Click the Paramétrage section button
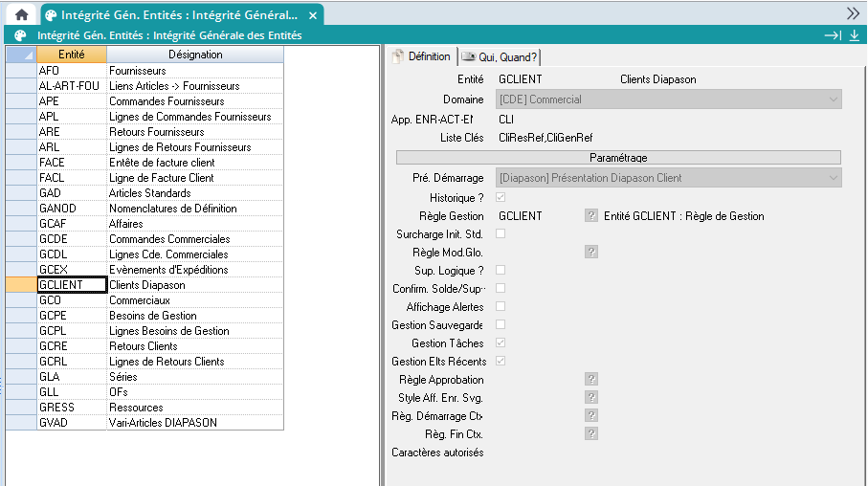Image resolution: width=868 pixels, height=486 pixels. [x=617, y=157]
